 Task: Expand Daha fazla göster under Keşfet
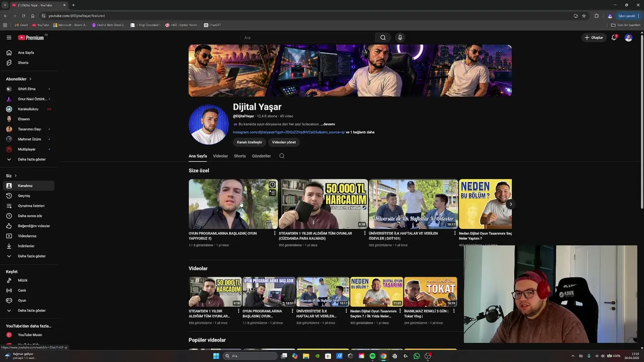tap(29, 310)
